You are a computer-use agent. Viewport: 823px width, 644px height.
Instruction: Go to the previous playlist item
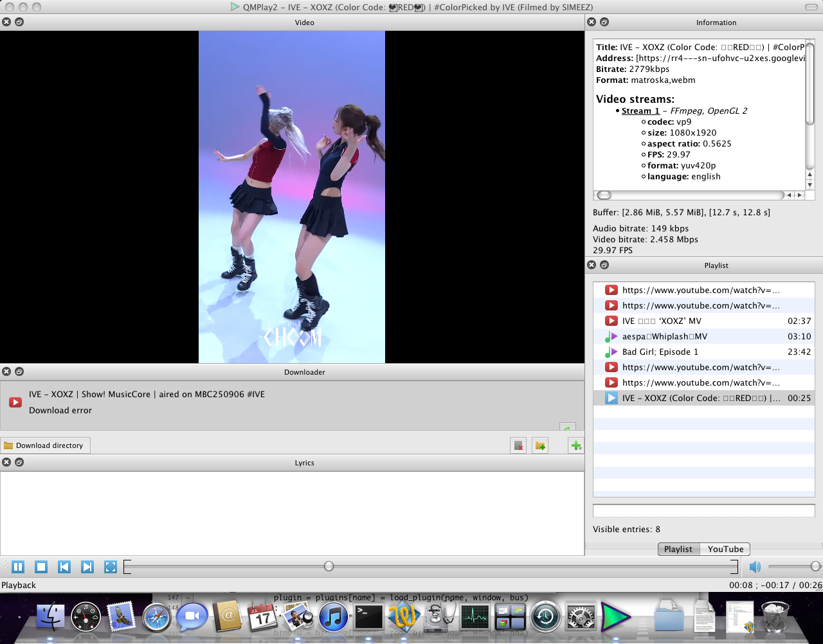(64, 567)
